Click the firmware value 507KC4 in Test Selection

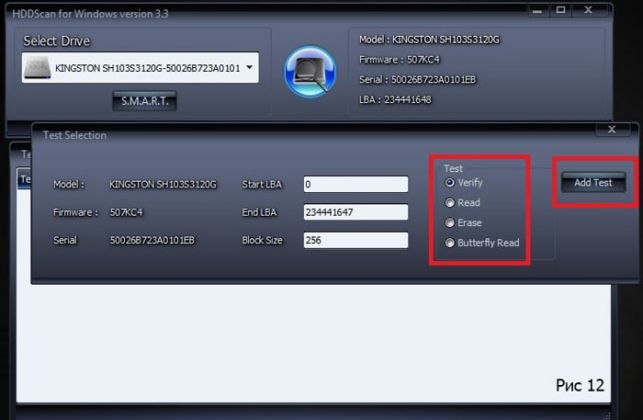click(x=126, y=212)
